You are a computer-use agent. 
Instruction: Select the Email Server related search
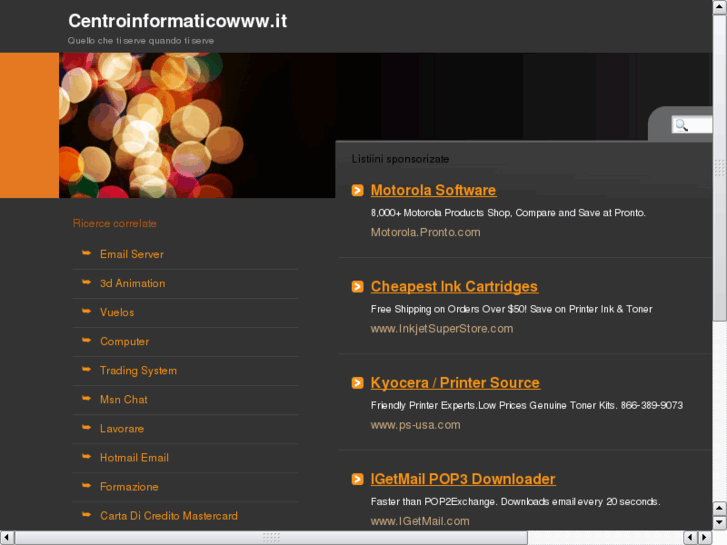coord(132,254)
